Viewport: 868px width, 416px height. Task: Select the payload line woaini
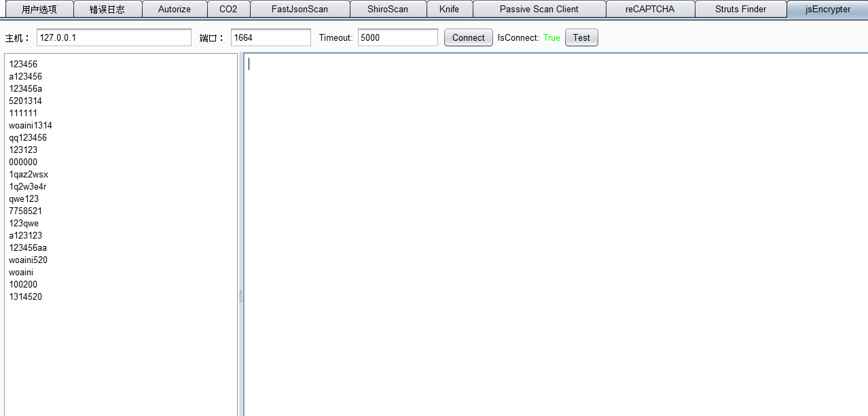[x=21, y=273]
